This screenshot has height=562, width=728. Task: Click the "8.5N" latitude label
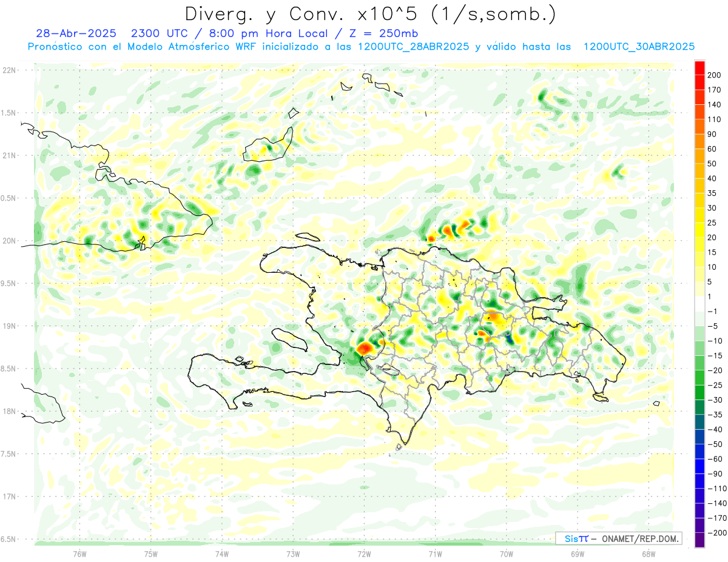9,369
